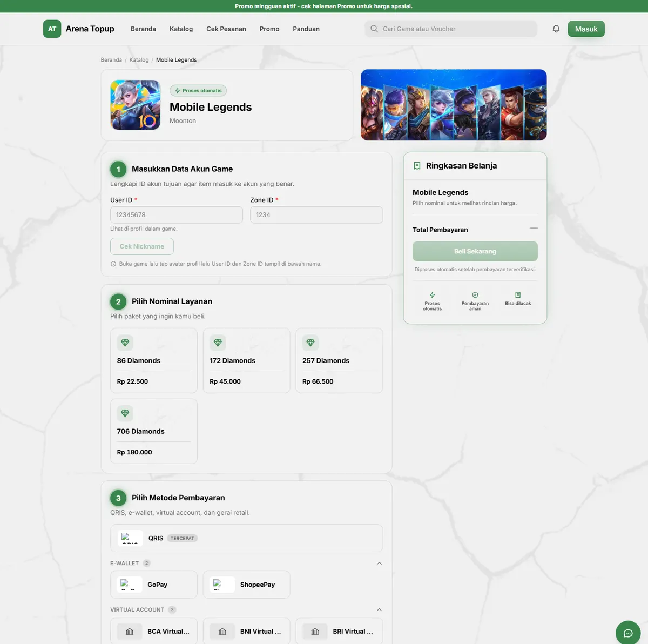Image resolution: width=648 pixels, height=644 pixels.
Task: Click the ShopeePay logo image
Action: point(222,585)
